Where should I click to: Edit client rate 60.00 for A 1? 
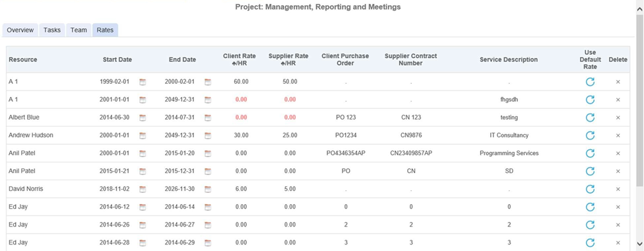point(241,82)
